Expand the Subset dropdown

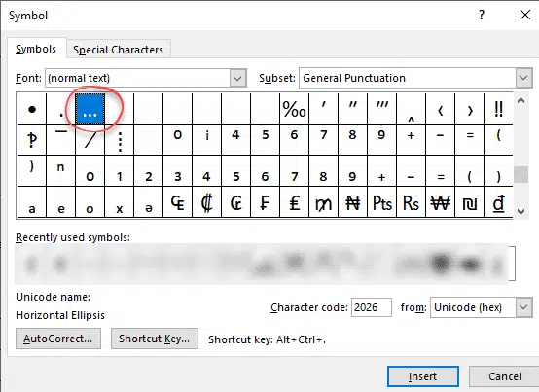coord(523,78)
